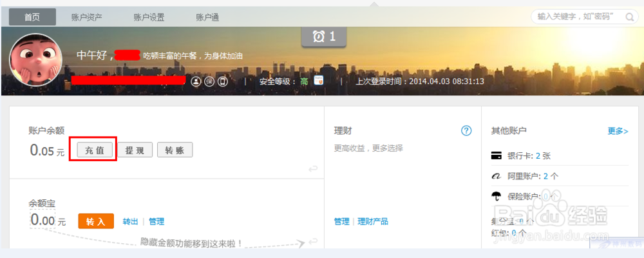This screenshot has width=644, height=258.
Task: Click the 转出 link under 余额宝
Action: coord(130,222)
